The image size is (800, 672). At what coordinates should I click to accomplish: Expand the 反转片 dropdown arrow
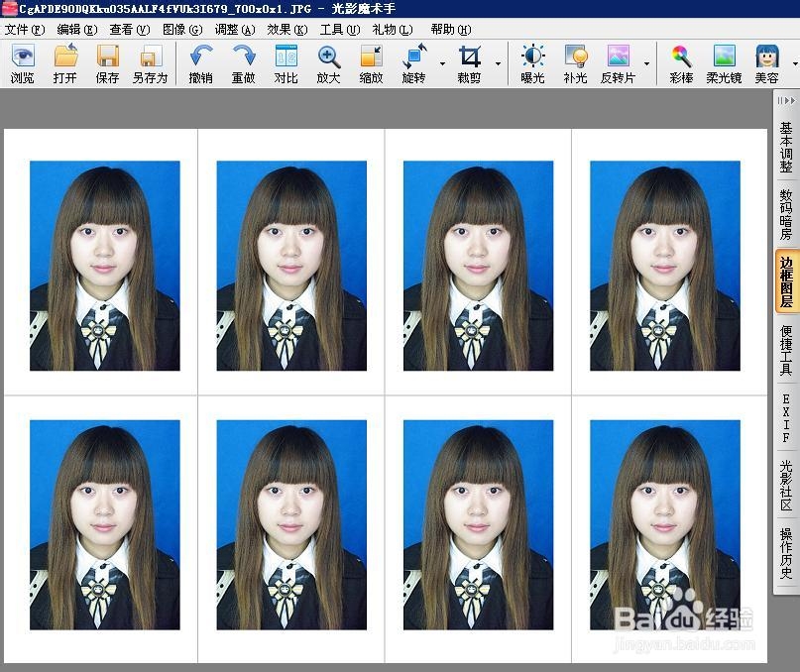[646, 63]
